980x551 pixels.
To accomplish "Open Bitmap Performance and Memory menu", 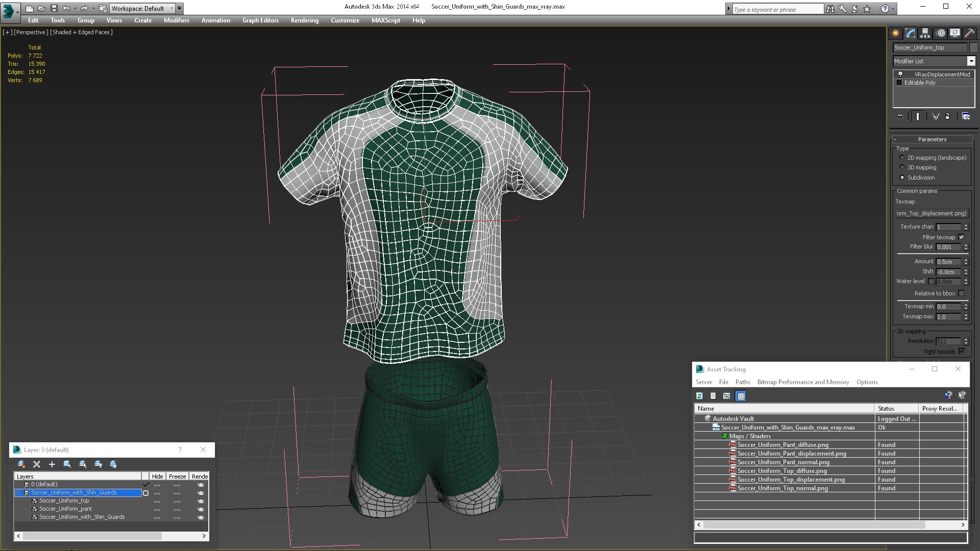I will (803, 382).
